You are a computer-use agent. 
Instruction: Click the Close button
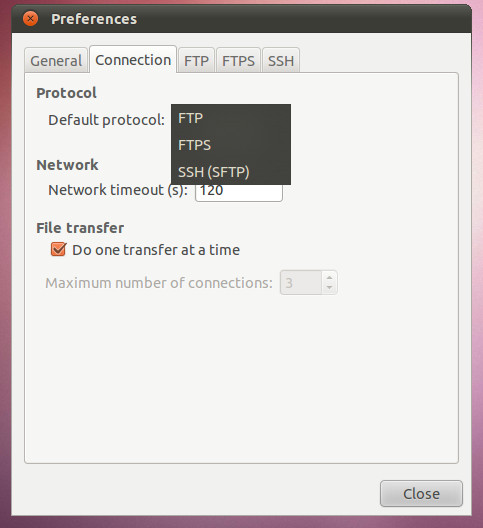[421, 494]
